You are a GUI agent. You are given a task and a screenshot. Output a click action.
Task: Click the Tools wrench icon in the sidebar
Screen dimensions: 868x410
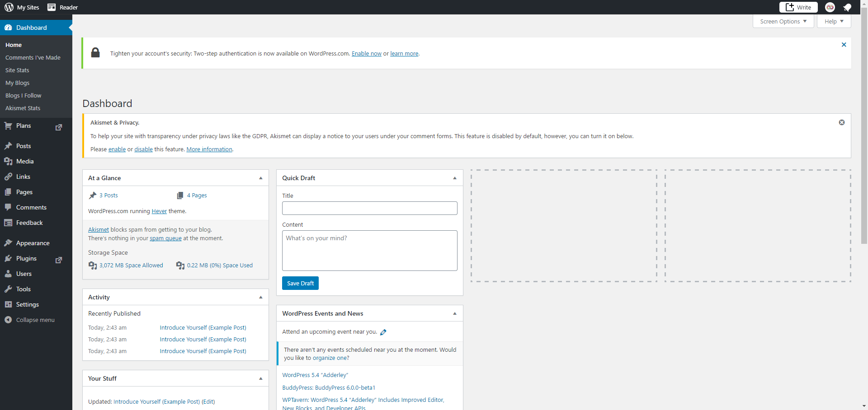[8, 289]
